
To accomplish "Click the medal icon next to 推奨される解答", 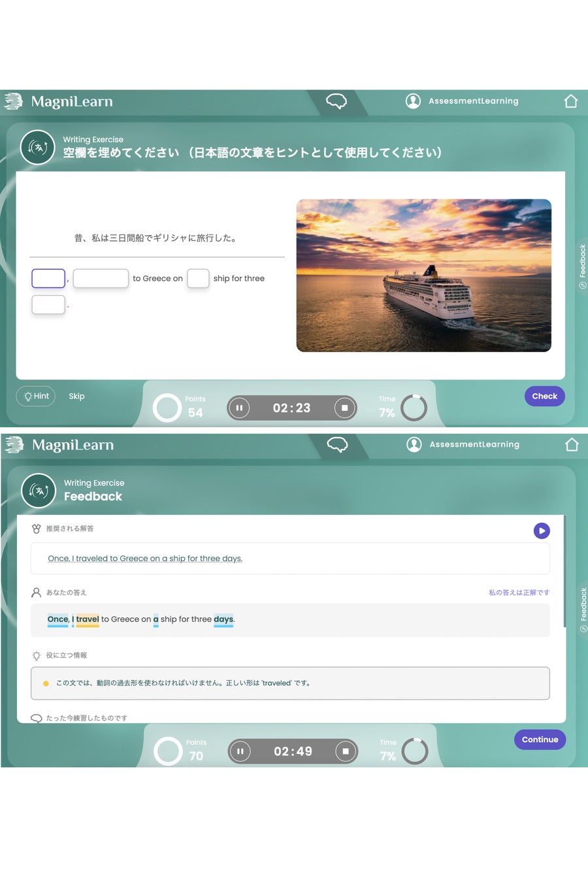I will [37, 529].
